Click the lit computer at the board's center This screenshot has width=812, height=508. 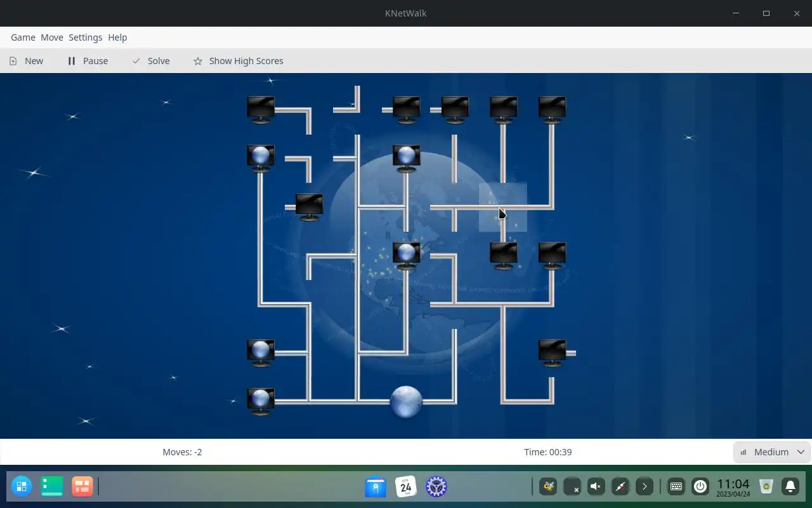[406, 256]
